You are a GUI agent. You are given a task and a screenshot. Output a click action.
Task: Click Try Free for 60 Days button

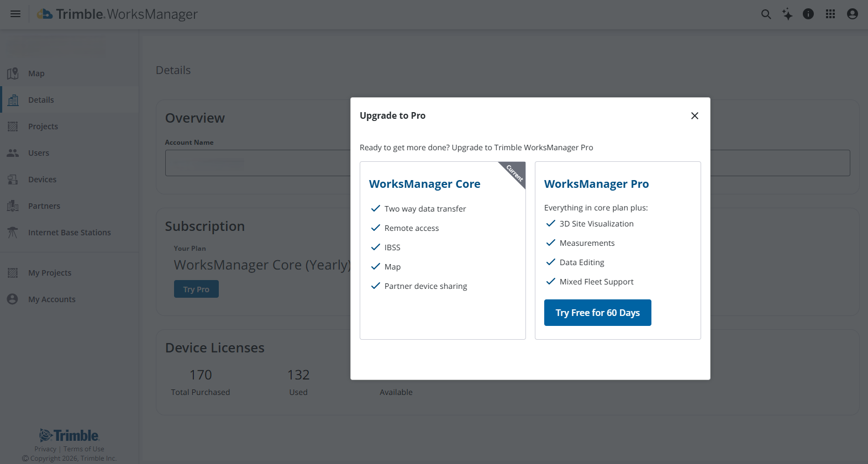click(597, 313)
